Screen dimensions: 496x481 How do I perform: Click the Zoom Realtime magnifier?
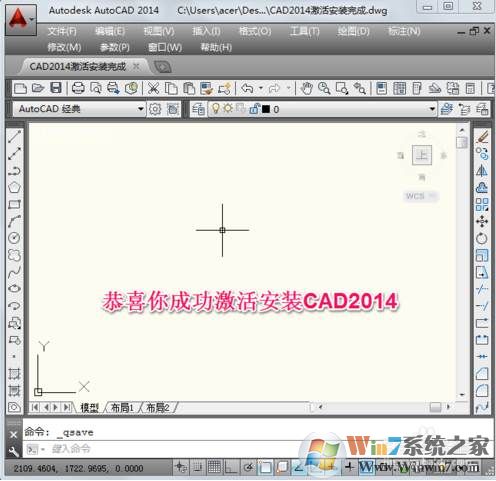[x=324, y=89]
